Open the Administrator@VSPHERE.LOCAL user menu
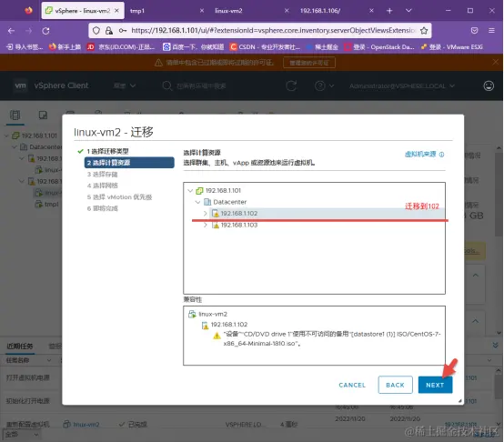 pos(402,86)
